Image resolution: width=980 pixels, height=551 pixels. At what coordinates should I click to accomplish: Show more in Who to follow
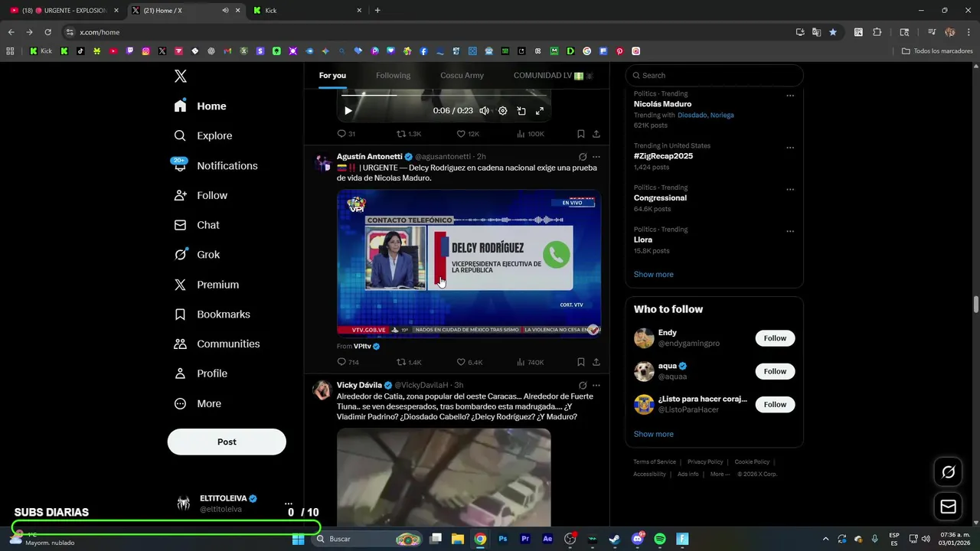click(x=653, y=434)
